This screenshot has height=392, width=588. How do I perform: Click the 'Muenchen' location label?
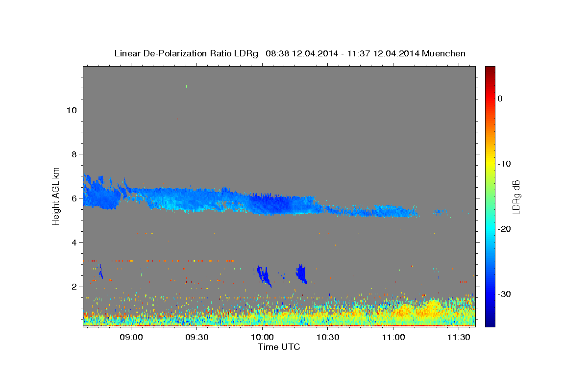coord(444,53)
